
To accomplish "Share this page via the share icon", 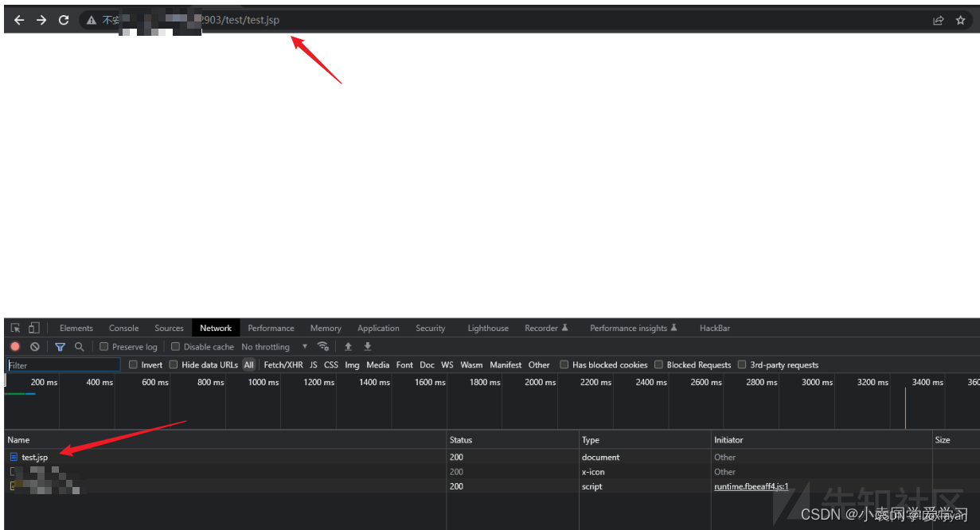I will (x=939, y=20).
